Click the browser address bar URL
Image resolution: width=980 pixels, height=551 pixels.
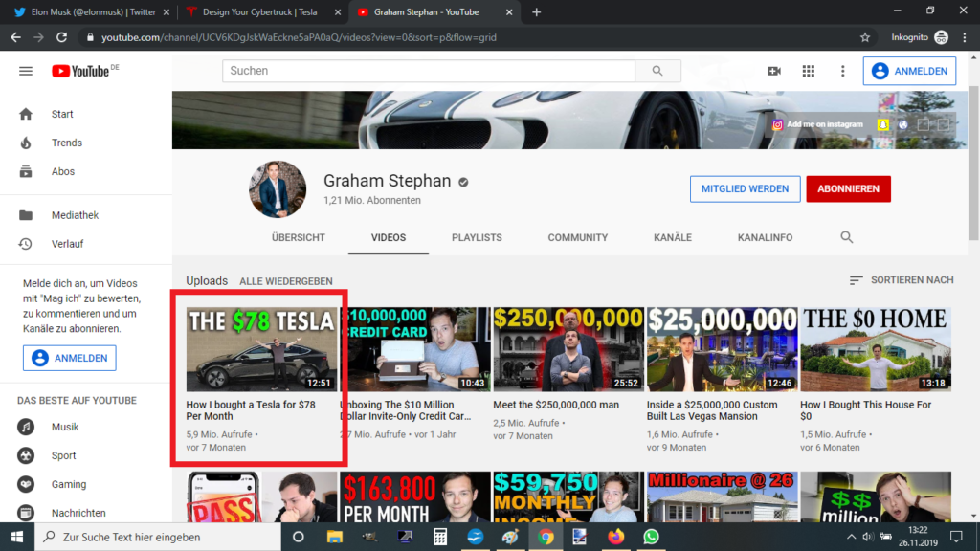[x=299, y=37]
